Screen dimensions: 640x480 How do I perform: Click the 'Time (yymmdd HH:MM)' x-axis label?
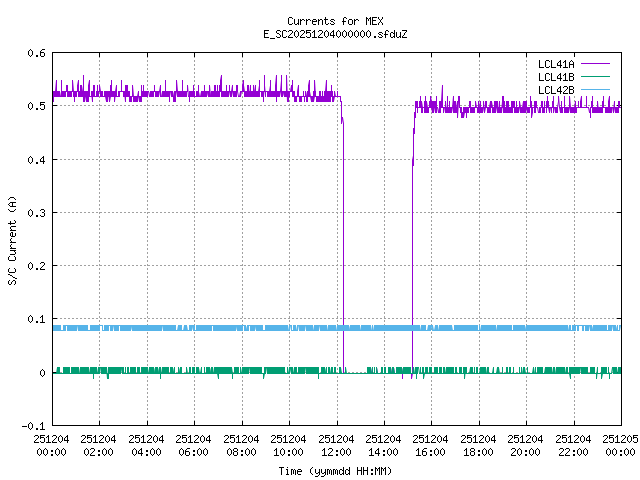[334, 470]
